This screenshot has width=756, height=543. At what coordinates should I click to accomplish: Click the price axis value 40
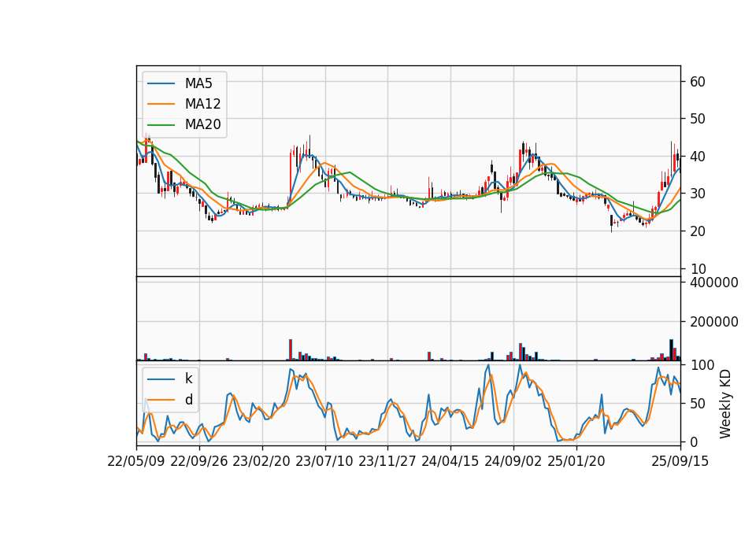click(x=698, y=156)
